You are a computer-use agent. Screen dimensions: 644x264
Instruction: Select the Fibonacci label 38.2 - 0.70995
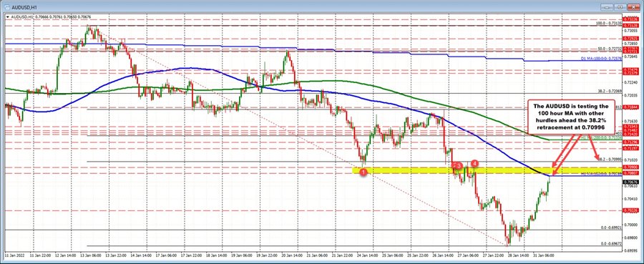click(x=610, y=160)
